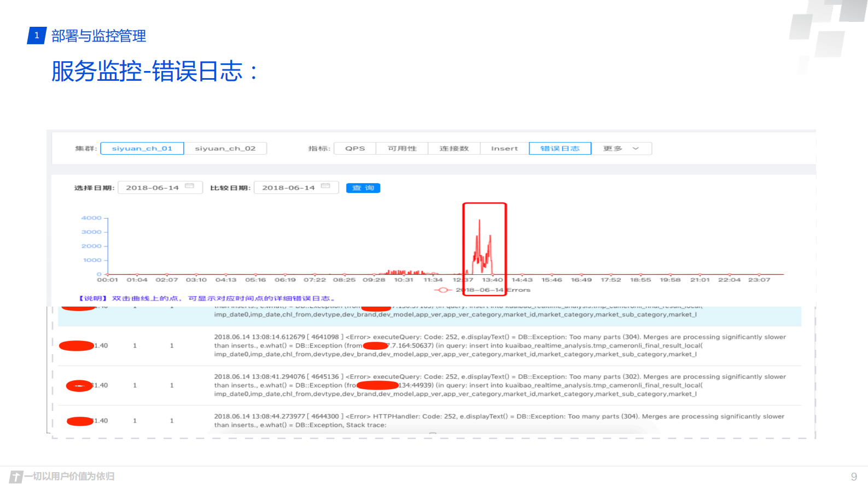The image size is (868, 488).
Task: Open the Insert metric tab
Action: (504, 148)
